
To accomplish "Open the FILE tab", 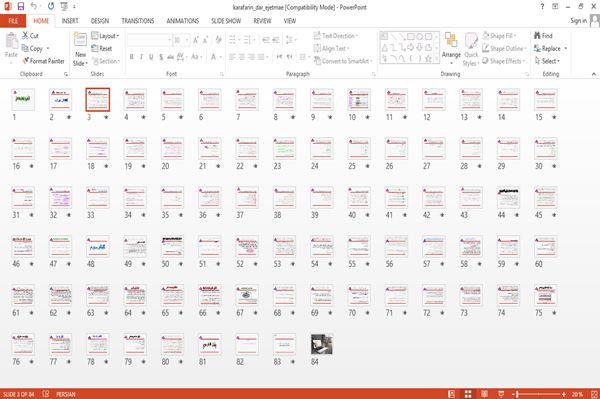I will coord(13,21).
